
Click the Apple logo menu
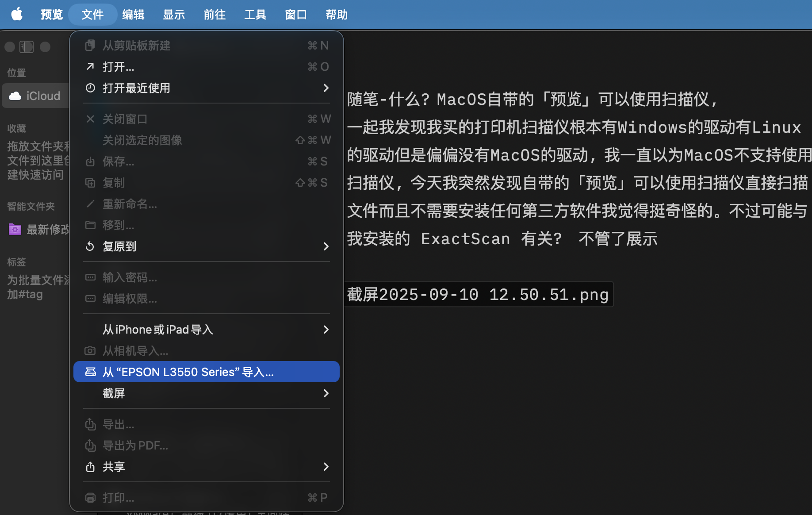tap(17, 14)
